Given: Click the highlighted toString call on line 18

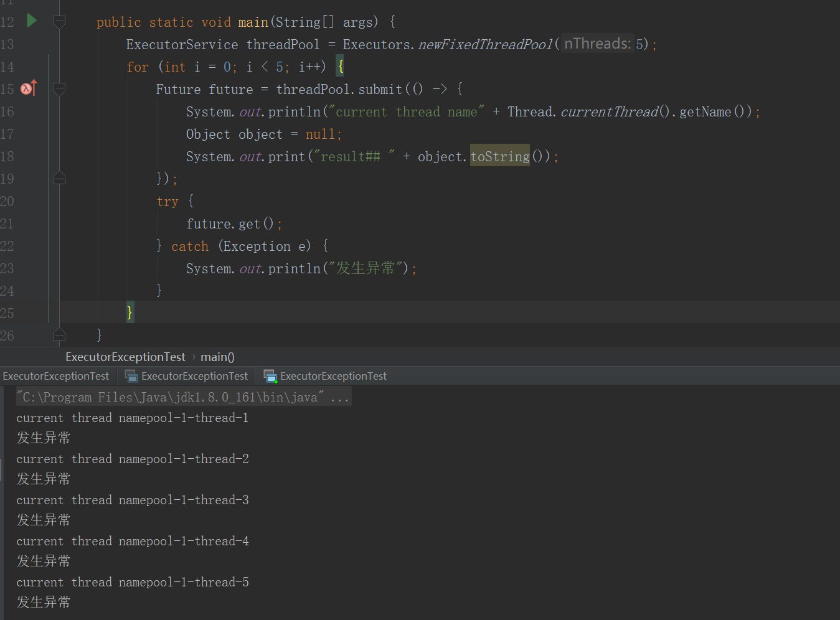Looking at the screenshot, I should (x=499, y=156).
